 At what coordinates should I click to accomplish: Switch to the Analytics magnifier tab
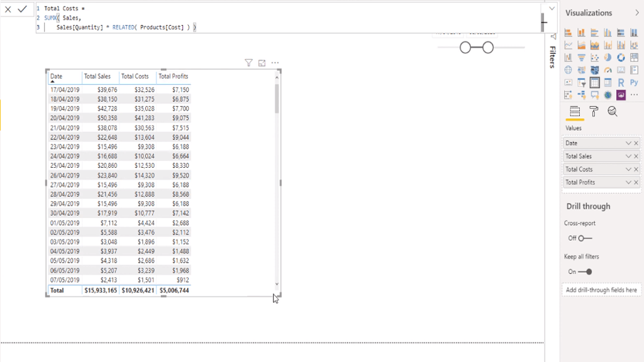[613, 112]
